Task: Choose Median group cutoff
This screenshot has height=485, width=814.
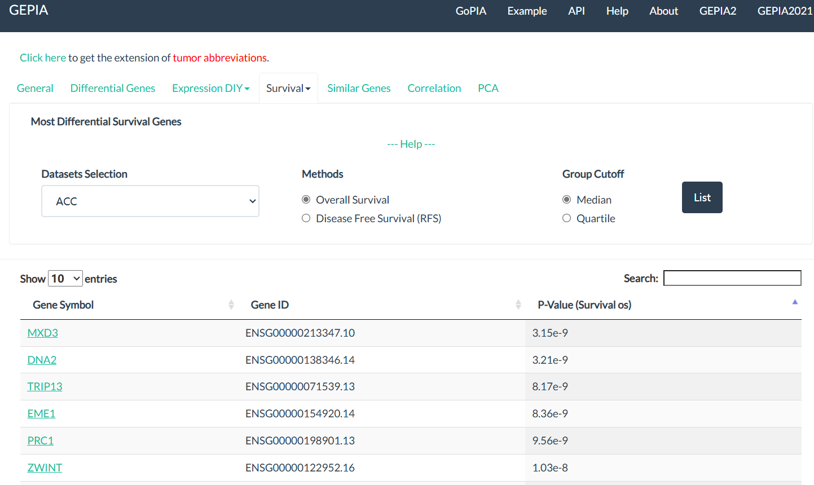Action: pos(567,200)
